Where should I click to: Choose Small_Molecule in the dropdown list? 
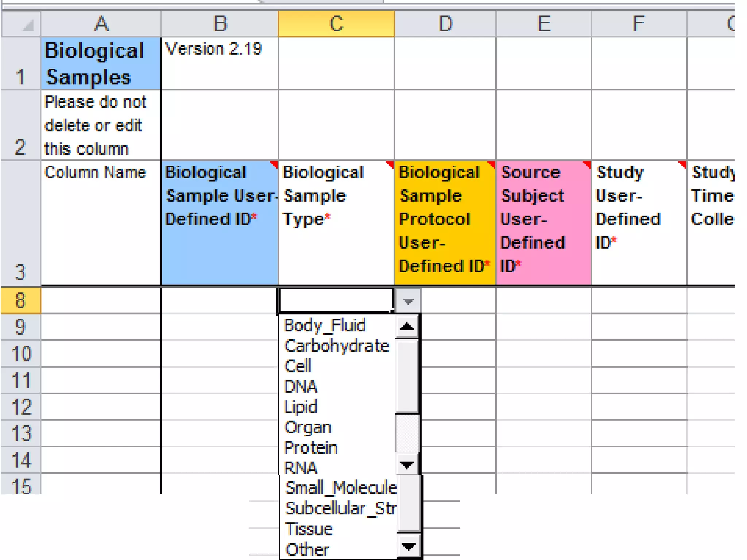pyautogui.click(x=341, y=488)
